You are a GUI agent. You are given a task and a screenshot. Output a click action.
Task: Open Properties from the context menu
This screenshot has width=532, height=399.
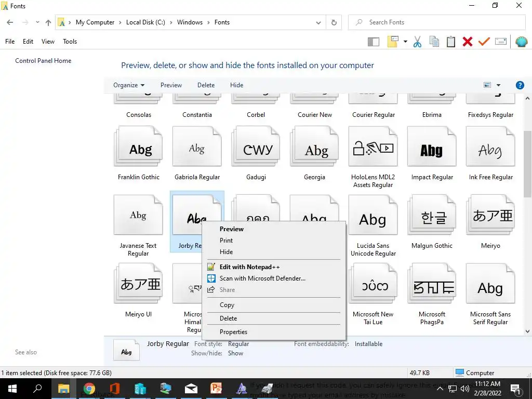click(x=274, y=332)
